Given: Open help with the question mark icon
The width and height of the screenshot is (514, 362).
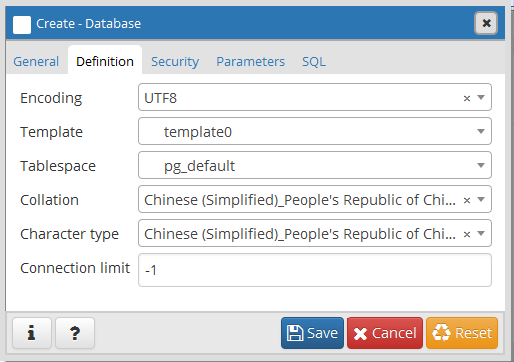Looking at the screenshot, I should click(x=75, y=333).
